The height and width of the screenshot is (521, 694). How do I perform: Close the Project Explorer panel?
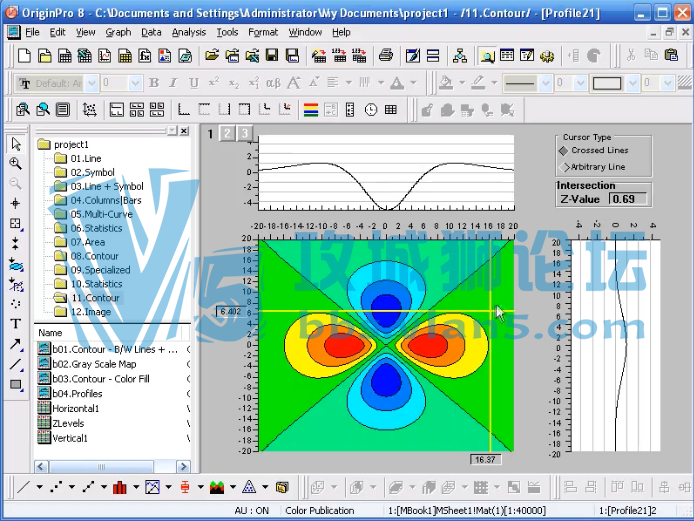[184, 131]
